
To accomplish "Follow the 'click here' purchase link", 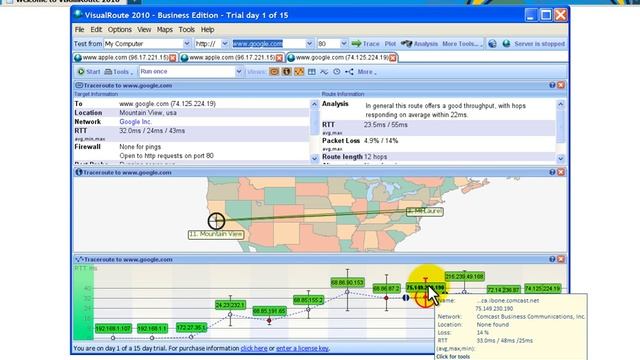I will pos(254,348).
